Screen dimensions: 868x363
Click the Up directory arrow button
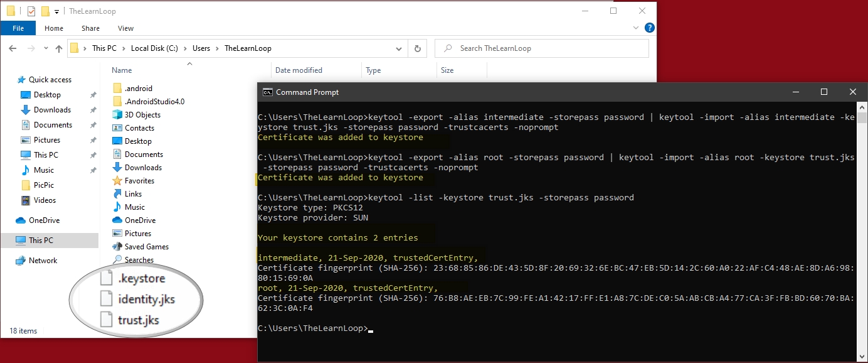click(x=59, y=48)
